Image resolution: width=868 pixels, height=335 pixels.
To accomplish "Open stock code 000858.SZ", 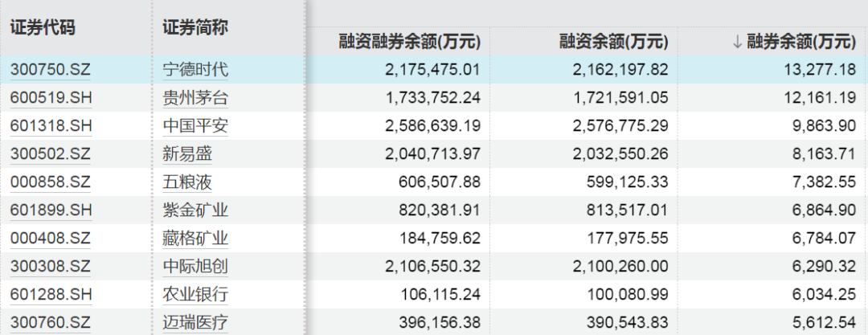I will 51,182.
